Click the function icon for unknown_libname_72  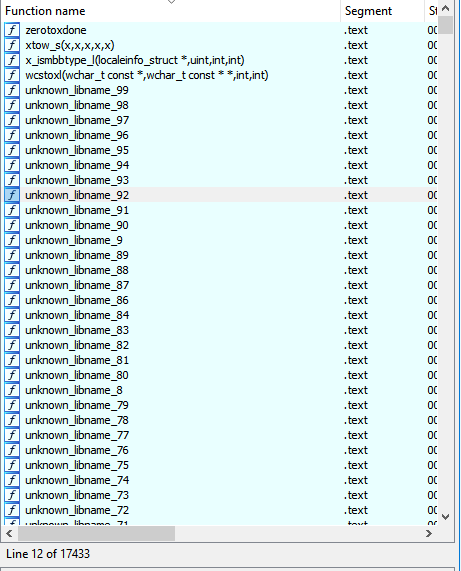[x=12, y=510]
